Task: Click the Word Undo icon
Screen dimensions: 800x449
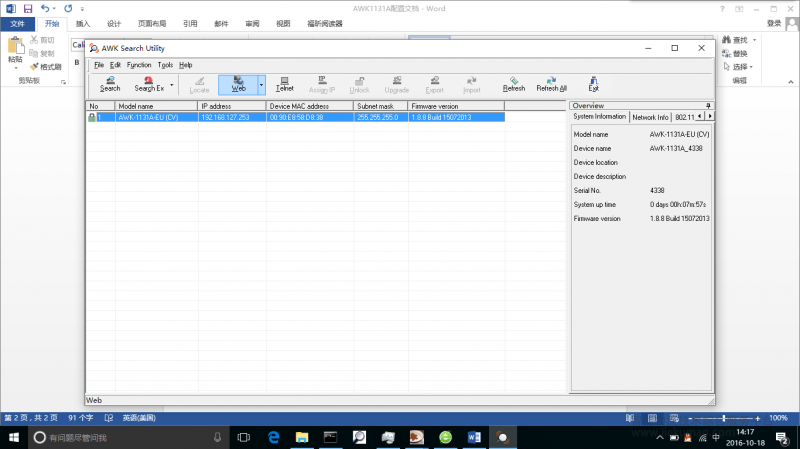Action: coord(45,9)
